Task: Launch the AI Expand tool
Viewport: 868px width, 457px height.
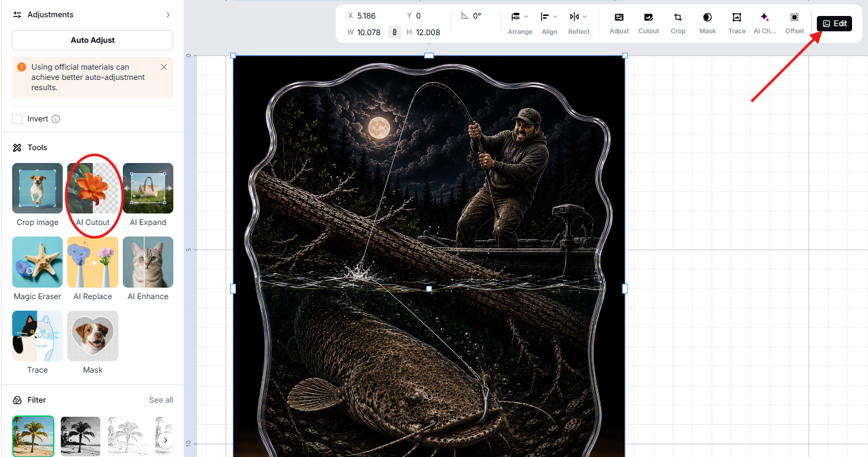Action: pyautogui.click(x=148, y=188)
